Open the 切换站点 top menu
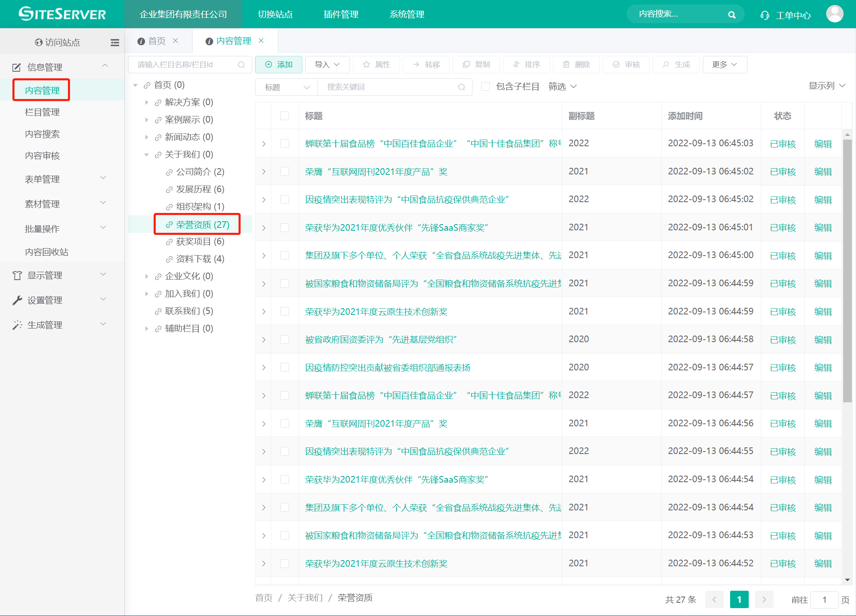The width and height of the screenshot is (856, 616). click(x=275, y=14)
